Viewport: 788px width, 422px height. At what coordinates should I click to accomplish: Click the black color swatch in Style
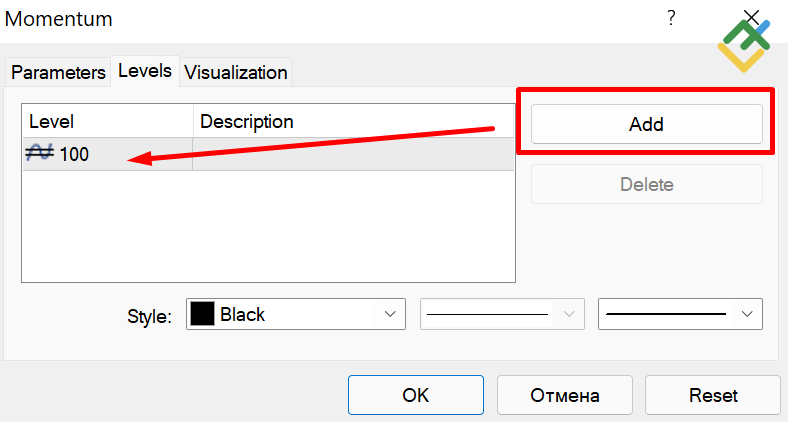point(202,314)
